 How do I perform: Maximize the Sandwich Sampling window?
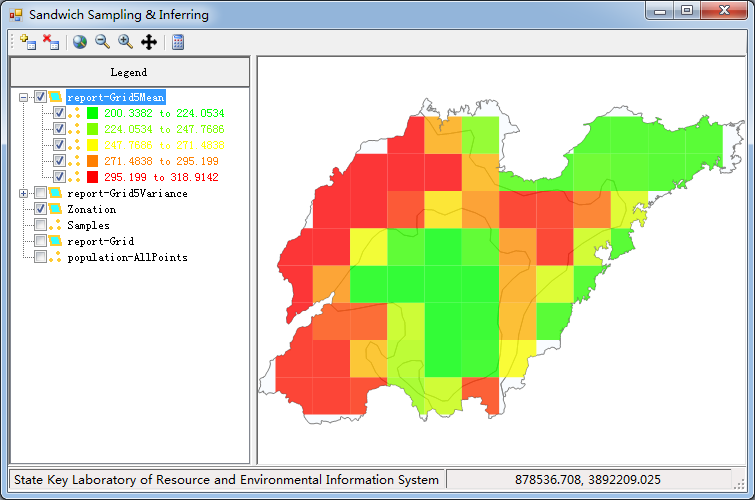click(687, 11)
